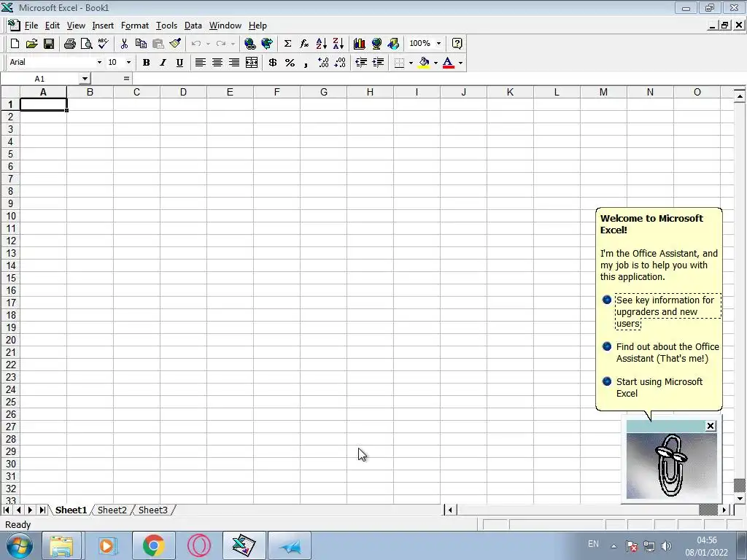Increase decimal places

323,63
